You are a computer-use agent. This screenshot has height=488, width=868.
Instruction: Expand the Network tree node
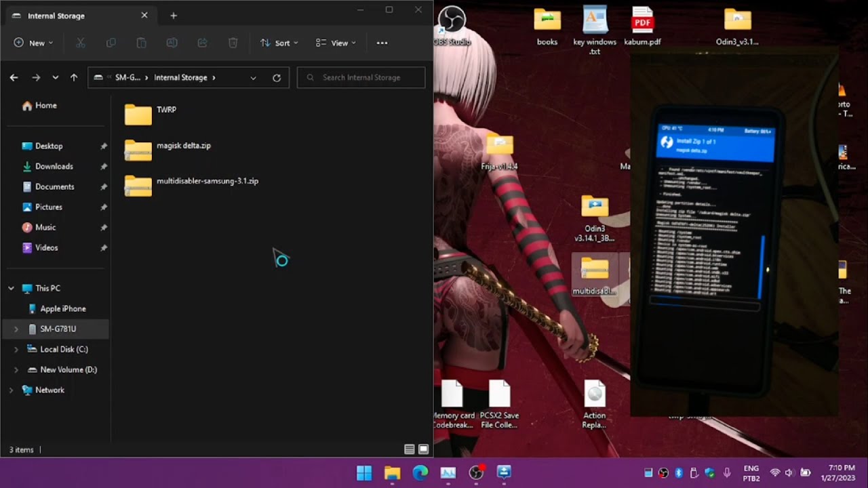click(x=11, y=390)
